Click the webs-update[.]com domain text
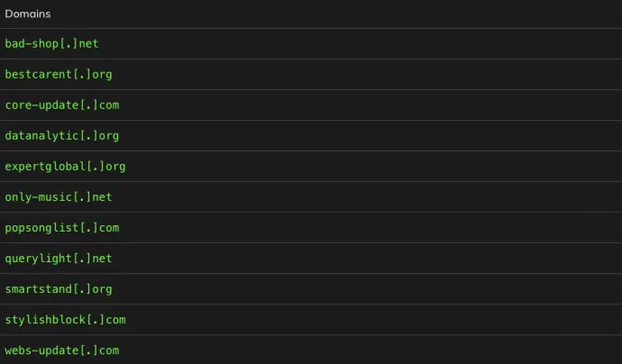Viewport: 622px width, 364px height. tap(62, 350)
